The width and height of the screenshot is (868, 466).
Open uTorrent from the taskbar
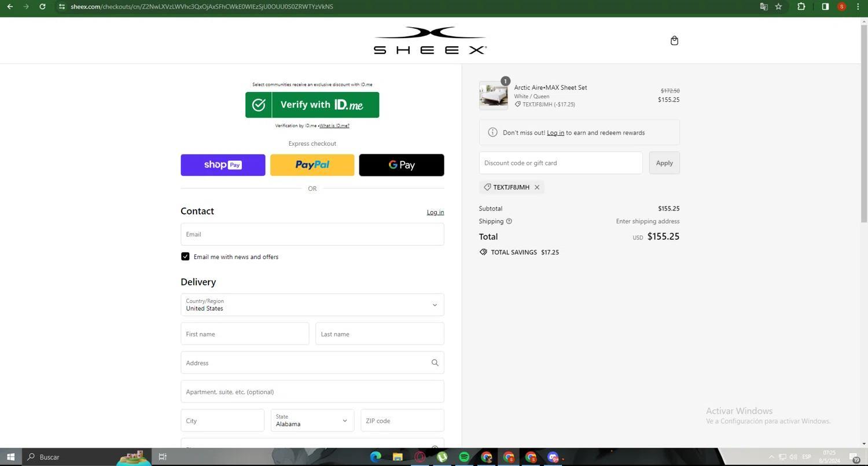point(442,457)
